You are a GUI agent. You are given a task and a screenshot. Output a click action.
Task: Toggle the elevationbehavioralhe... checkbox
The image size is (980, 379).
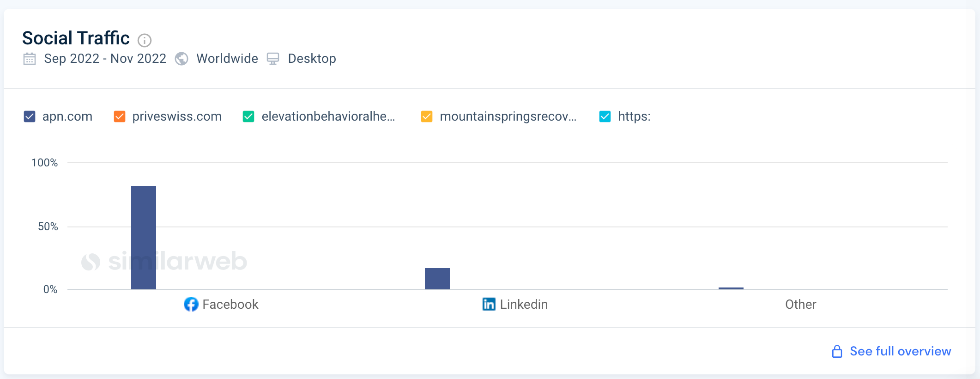(248, 116)
